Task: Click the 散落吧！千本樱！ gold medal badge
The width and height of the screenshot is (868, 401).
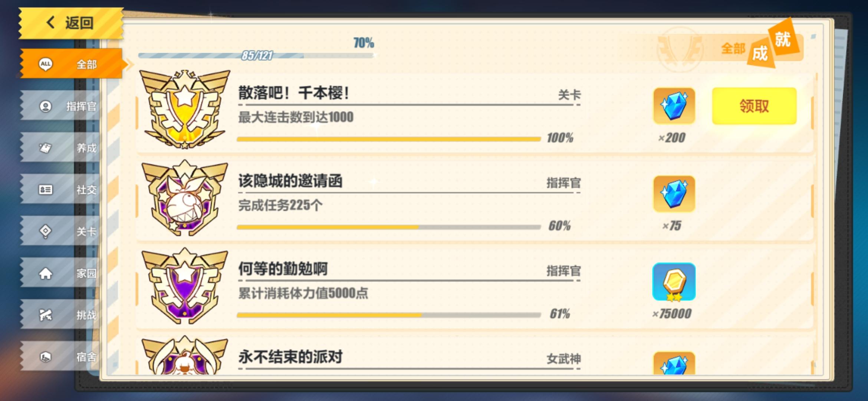Action: pyautogui.click(x=184, y=110)
